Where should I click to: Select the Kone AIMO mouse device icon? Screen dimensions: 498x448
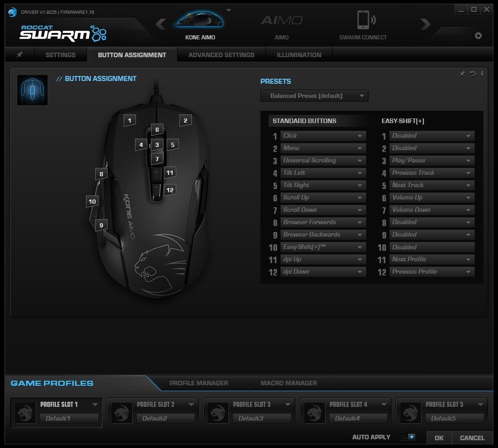point(200,20)
